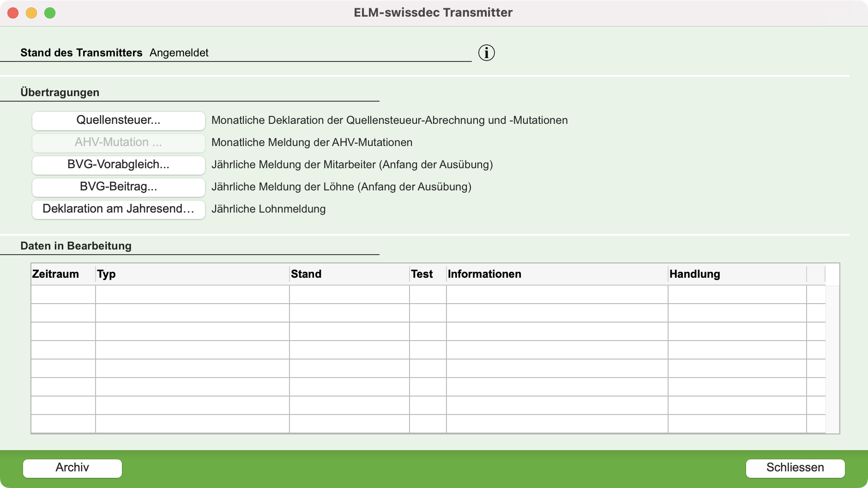Click the Stand column header
The image size is (868, 488).
[350, 274]
